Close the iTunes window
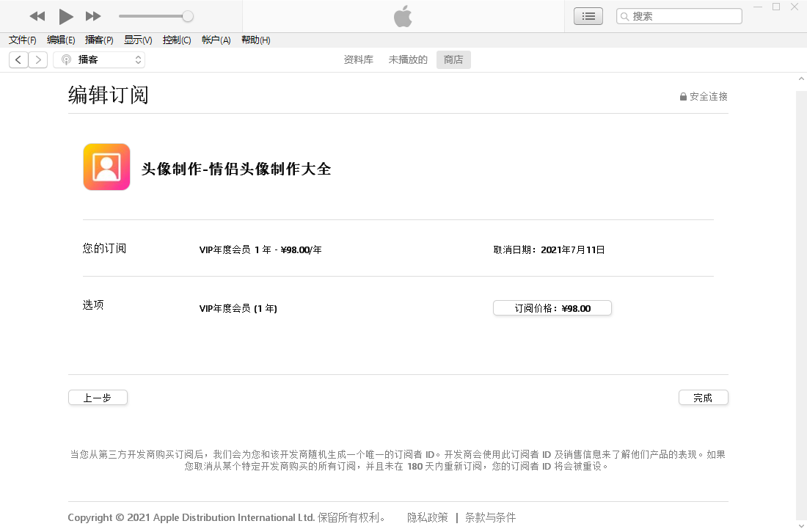This screenshot has width=807, height=532. click(x=794, y=7)
